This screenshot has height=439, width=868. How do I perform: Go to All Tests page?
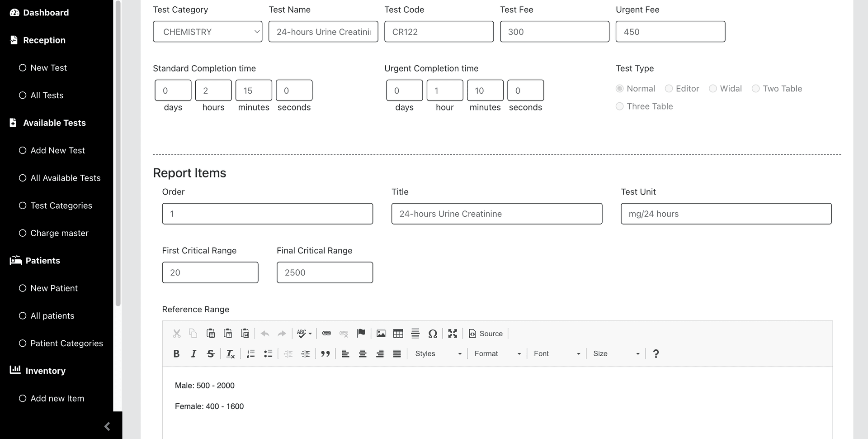point(41,95)
